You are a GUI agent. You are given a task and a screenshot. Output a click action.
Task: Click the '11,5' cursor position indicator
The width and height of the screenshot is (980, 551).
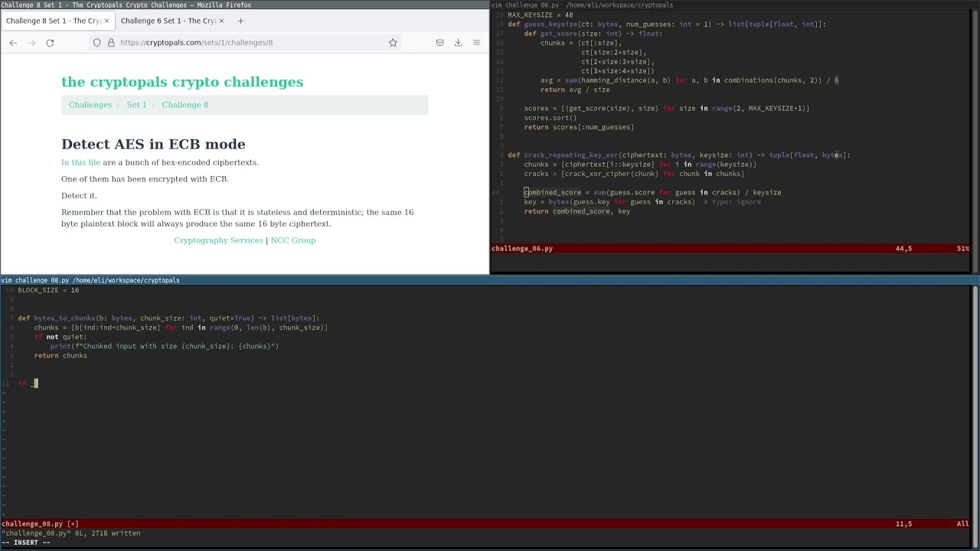(903, 524)
